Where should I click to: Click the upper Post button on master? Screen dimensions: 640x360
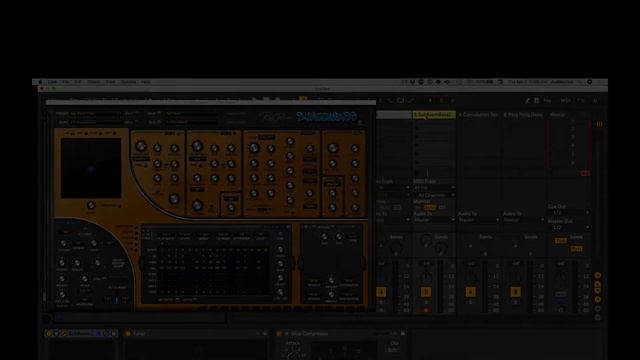[561, 241]
